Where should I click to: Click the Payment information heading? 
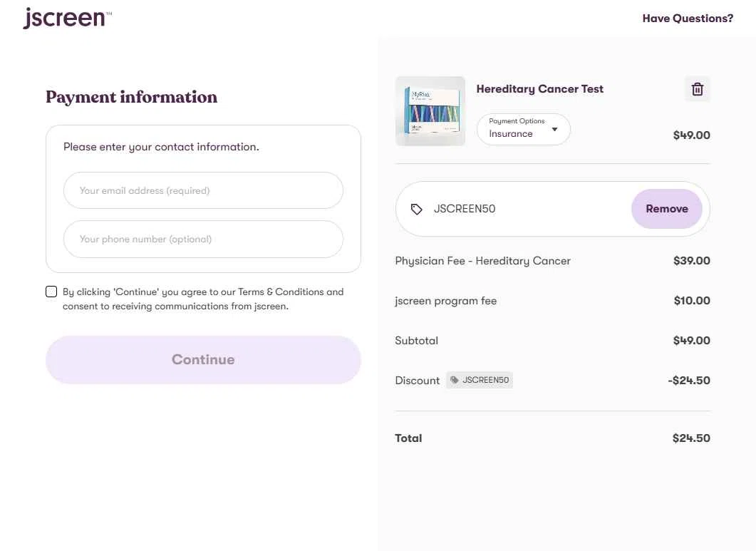pos(131,97)
